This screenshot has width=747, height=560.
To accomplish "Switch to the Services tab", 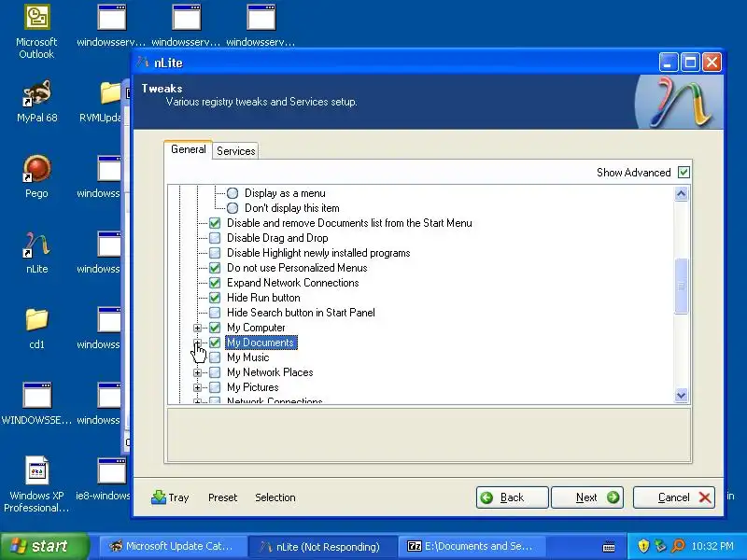I will click(236, 151).
